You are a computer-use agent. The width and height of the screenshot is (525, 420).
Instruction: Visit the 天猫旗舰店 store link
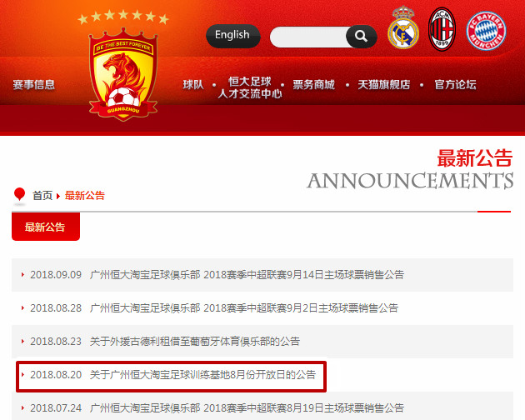coord(383,85)
